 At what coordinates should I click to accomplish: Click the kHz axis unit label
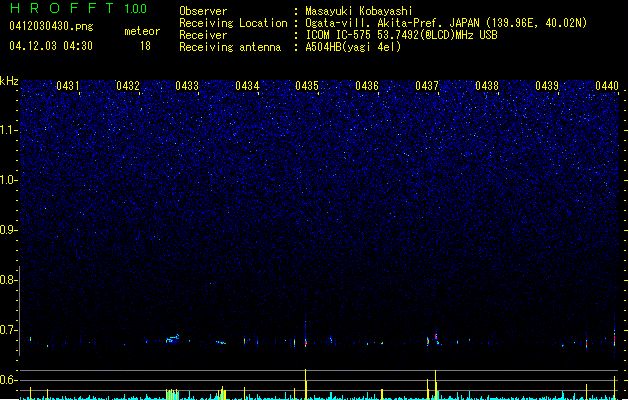pos(9,81)
